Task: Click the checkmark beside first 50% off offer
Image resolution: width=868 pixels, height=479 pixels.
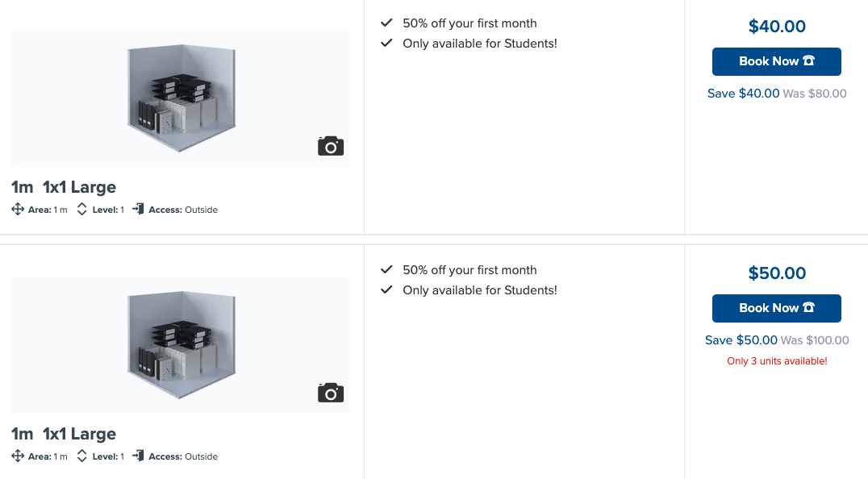Action: [386, 23]
